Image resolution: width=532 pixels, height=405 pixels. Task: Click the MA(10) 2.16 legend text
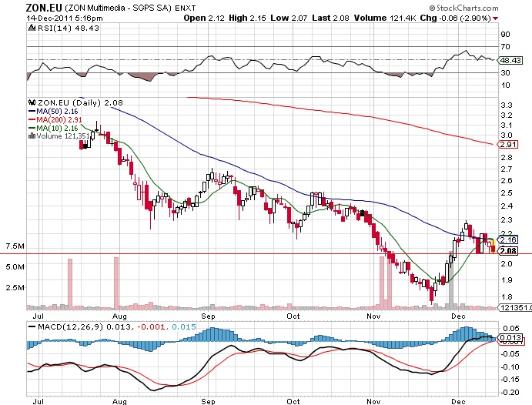[x=57, y=129]
